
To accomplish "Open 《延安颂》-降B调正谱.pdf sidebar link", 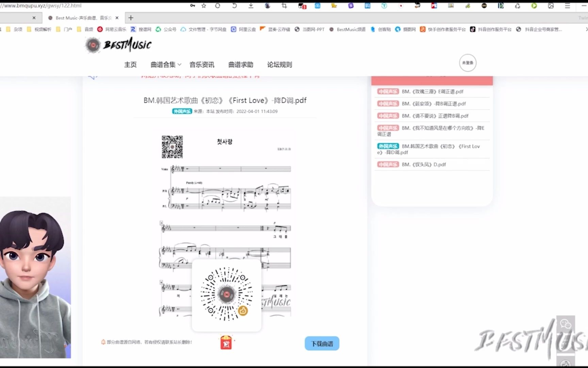I will click(434, 104).
